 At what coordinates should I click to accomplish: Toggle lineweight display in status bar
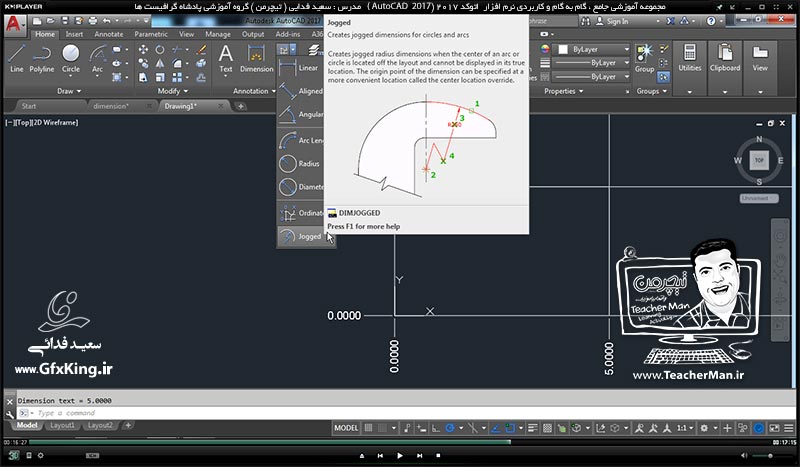point(532,428)
